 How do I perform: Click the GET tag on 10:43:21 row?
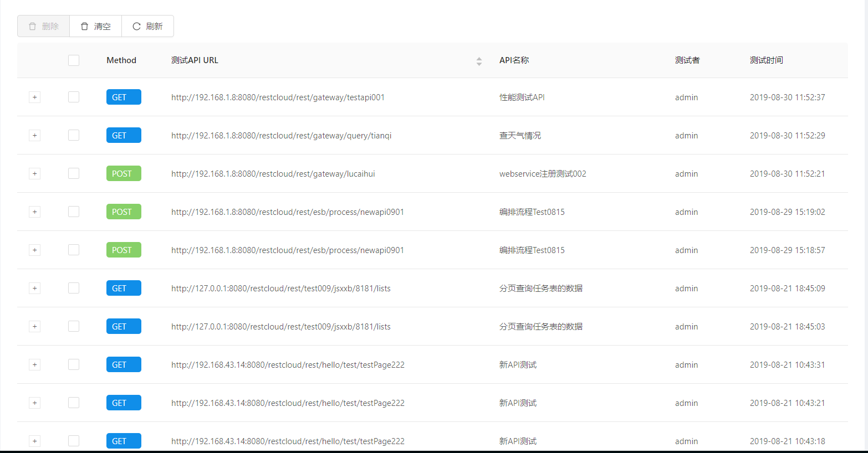tap(124, 403)
